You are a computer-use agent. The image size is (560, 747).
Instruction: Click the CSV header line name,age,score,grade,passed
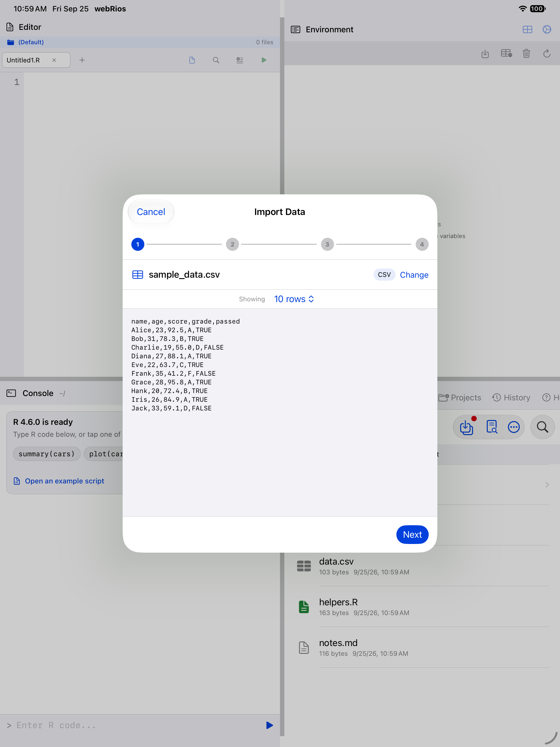[x=185, y=321]
